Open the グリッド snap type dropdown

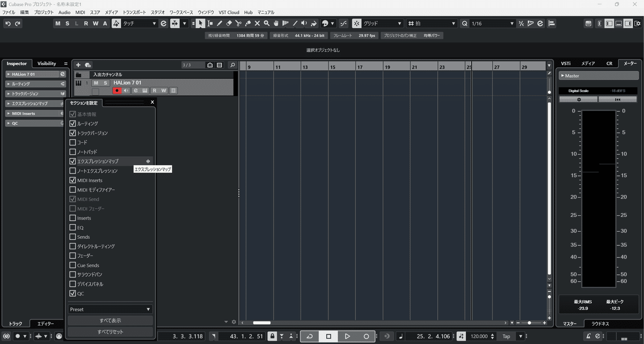pos(382,24)
